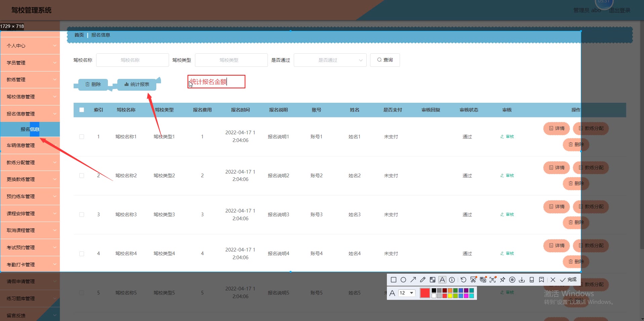Select the arrow annotation tool
Viewport: 644px width, 321px height.
(413, 280)
